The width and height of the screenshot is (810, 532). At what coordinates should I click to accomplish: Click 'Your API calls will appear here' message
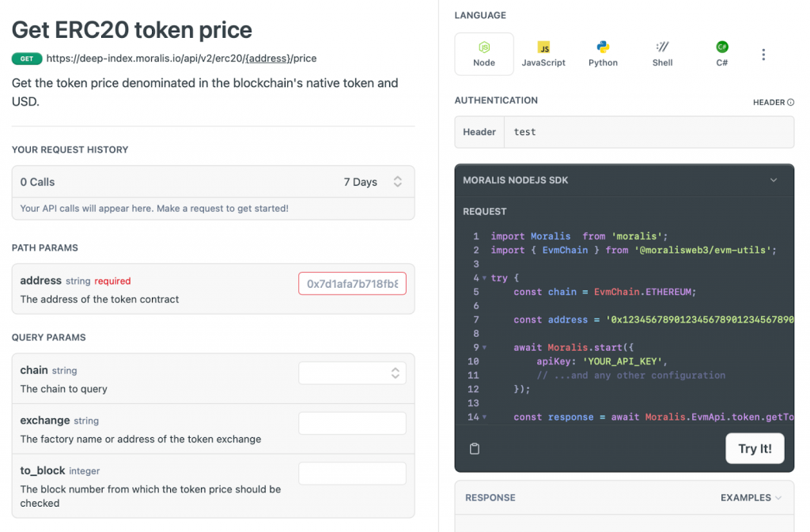(x=154, y=209)
